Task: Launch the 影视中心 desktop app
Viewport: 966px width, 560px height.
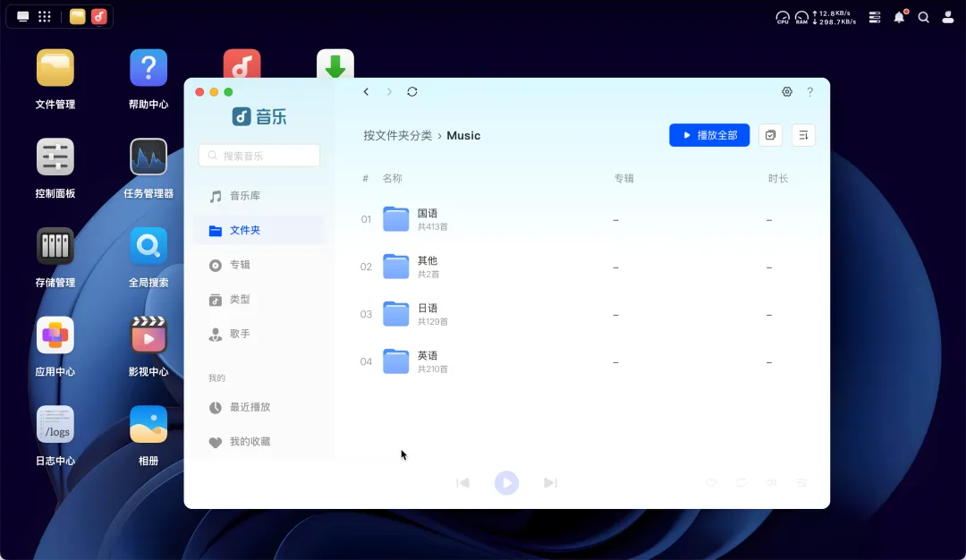Action: (x=148, y=335)
